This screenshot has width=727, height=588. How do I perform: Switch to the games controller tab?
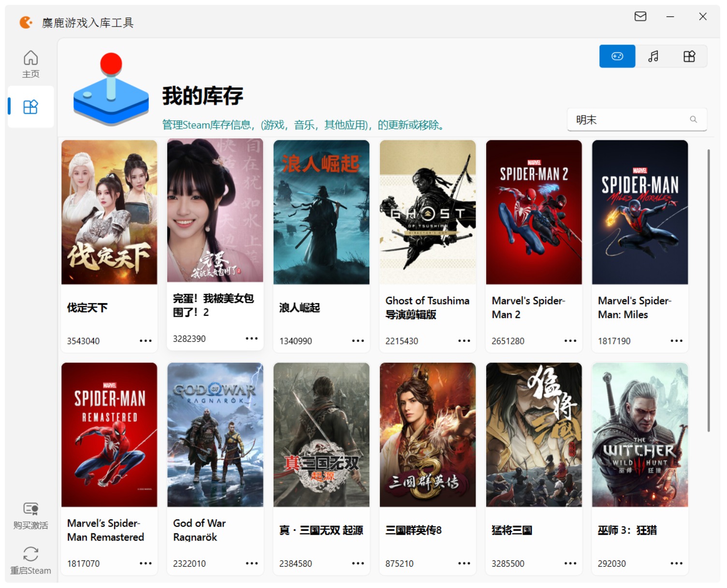617,56
